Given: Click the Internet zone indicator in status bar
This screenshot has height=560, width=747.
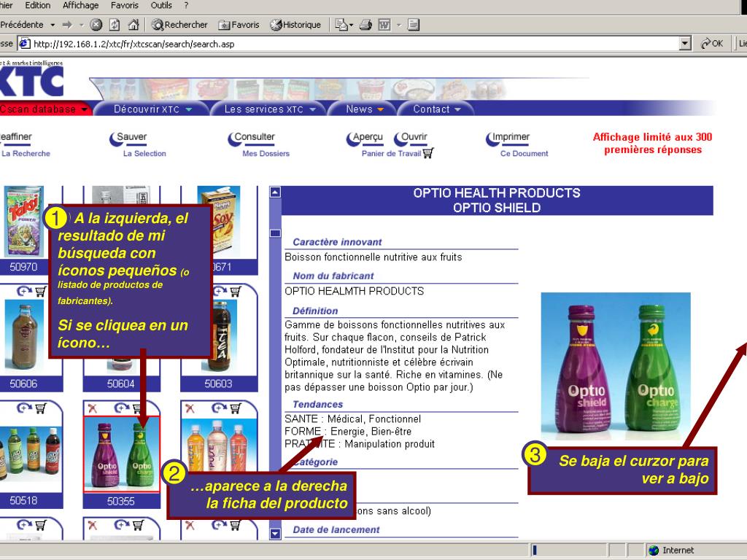Looking at the screenshot, I should click(672, 550).
